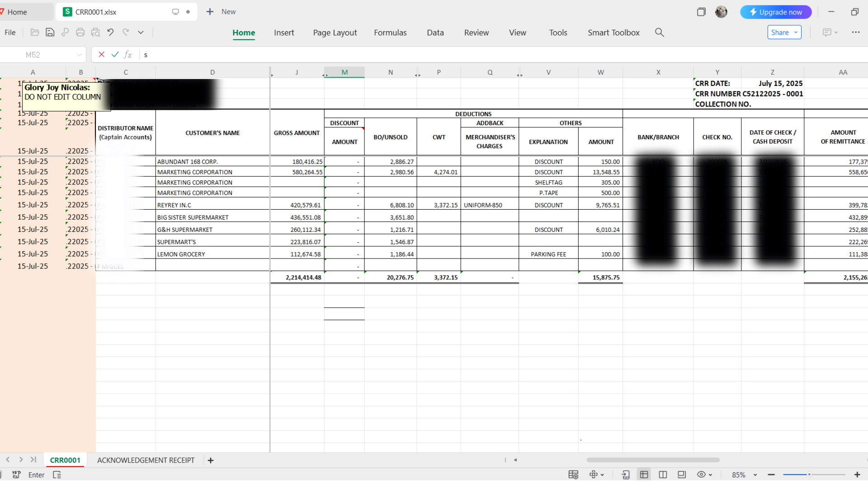Add a new sheet with plus button

(211, 460)
